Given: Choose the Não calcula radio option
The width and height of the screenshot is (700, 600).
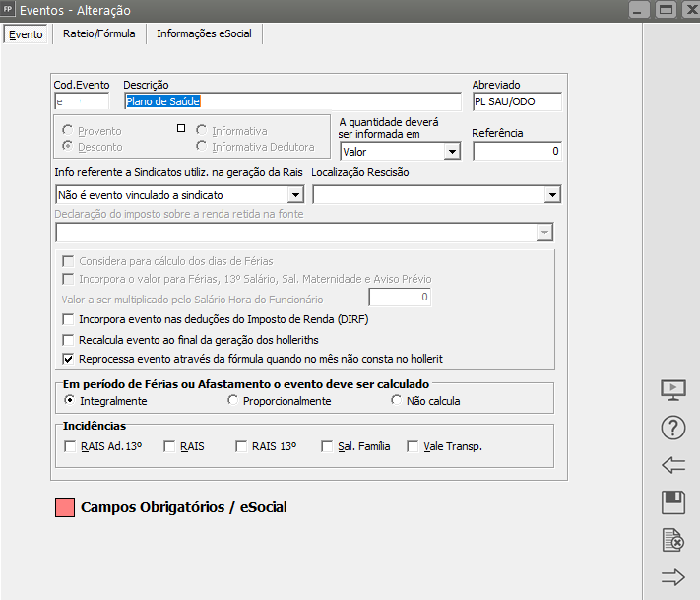Looking at the screenshot, I should pos(397,401).
